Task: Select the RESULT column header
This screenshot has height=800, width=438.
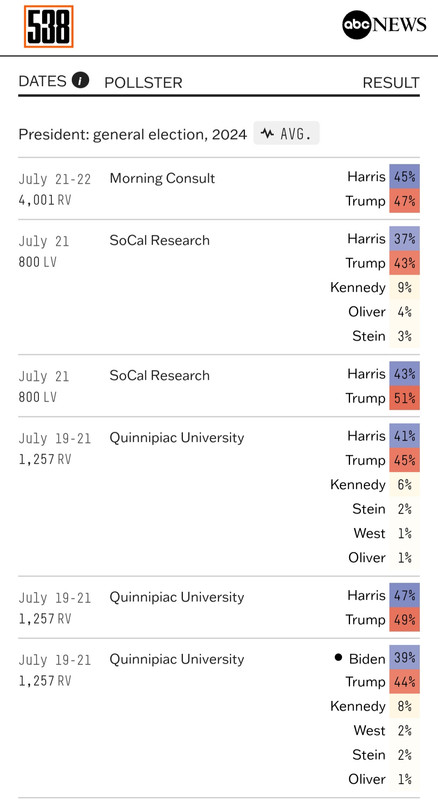Action: point(391,83)
